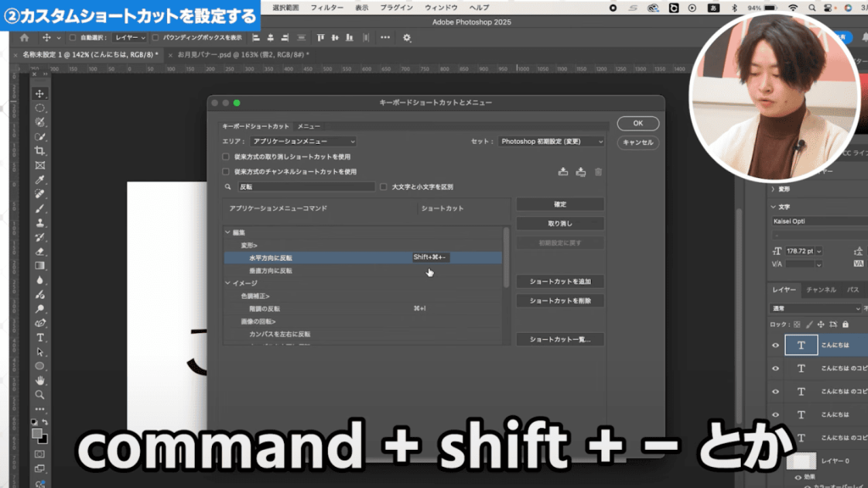Image resolution: width=868 pixels, height=488 pixels.
Task: Click the Home icon in options bar
Action: [x=25, y=37]
